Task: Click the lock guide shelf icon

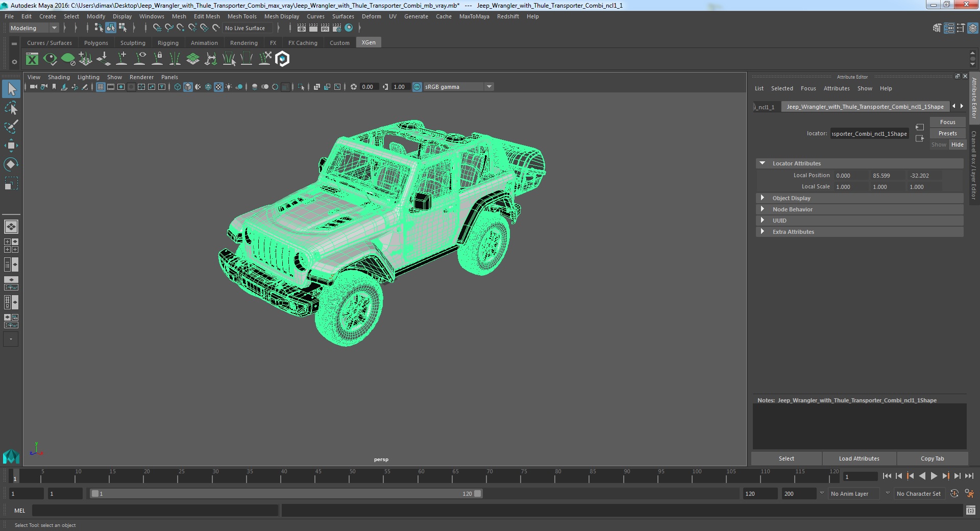Action: [158, 59]
